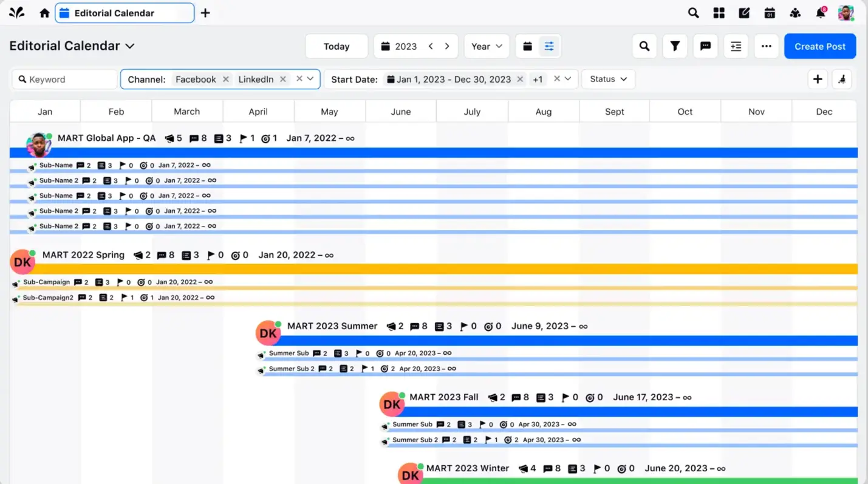Open the Sub-Campaign2 row
The width and height of the screenshot is (868, 484).
[x=48, y=298]
